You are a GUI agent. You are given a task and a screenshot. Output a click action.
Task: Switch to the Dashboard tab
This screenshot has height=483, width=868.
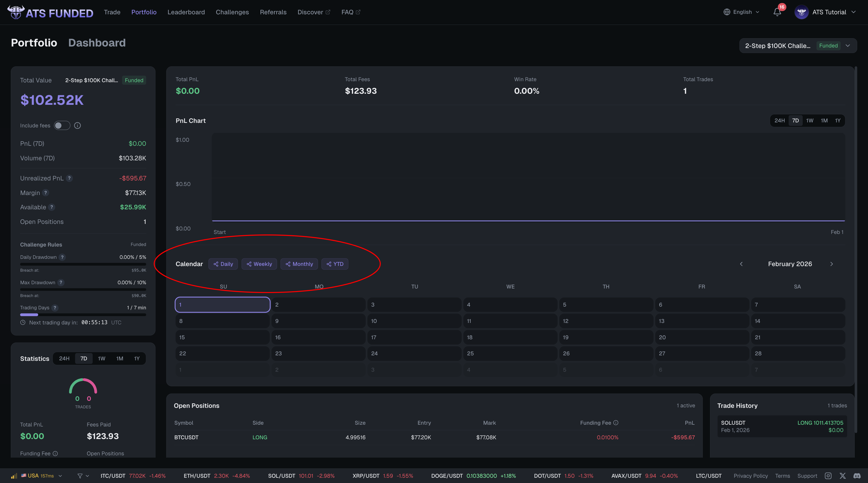pyautogui.click(x=97, y=43)
